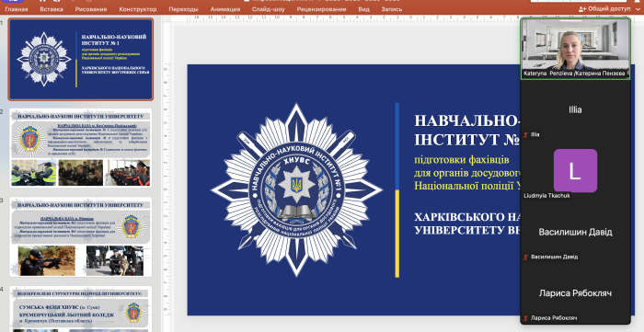Select slide 3 thumbnail with shooting photo

tap(81, 236)
